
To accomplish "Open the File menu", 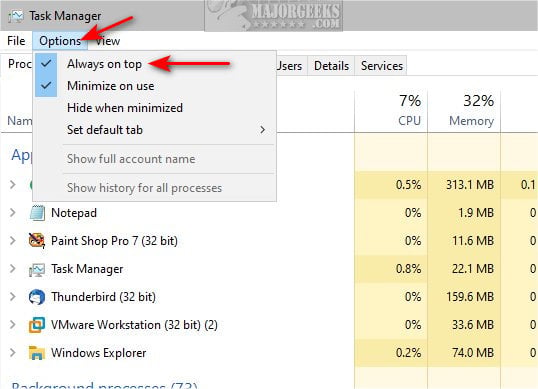I will [16, 41].
